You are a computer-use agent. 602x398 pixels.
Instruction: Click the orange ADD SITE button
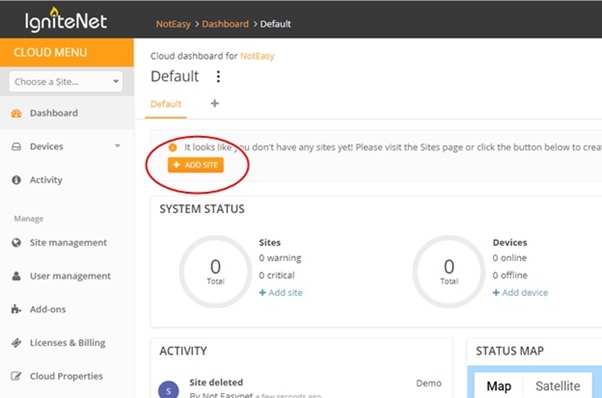pos(195,165)
